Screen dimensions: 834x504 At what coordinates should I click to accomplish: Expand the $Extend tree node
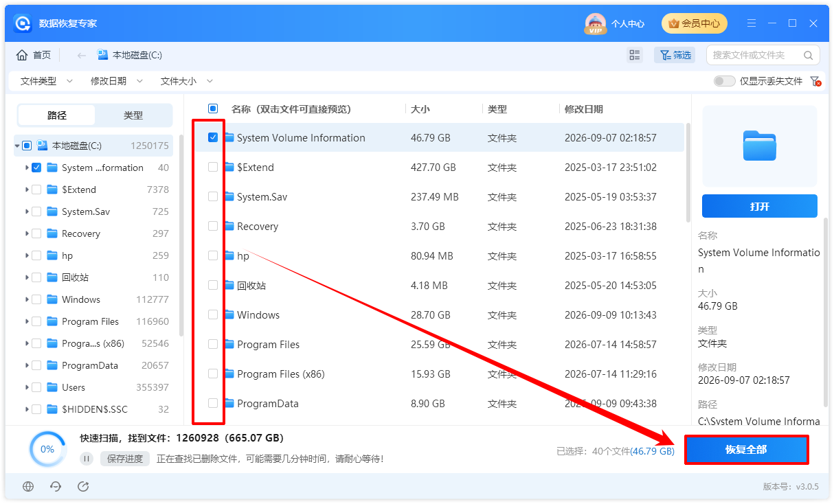(x=27, y=190)
